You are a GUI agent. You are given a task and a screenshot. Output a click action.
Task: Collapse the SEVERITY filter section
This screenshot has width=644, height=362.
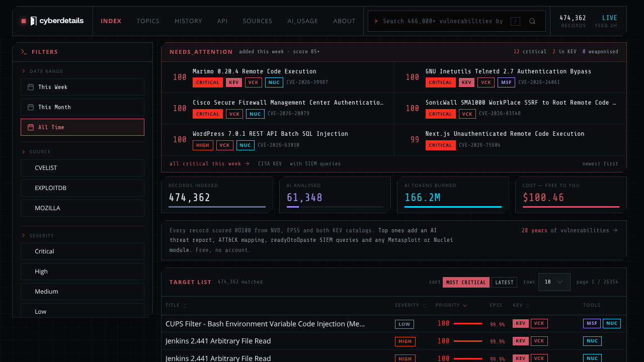38,236
